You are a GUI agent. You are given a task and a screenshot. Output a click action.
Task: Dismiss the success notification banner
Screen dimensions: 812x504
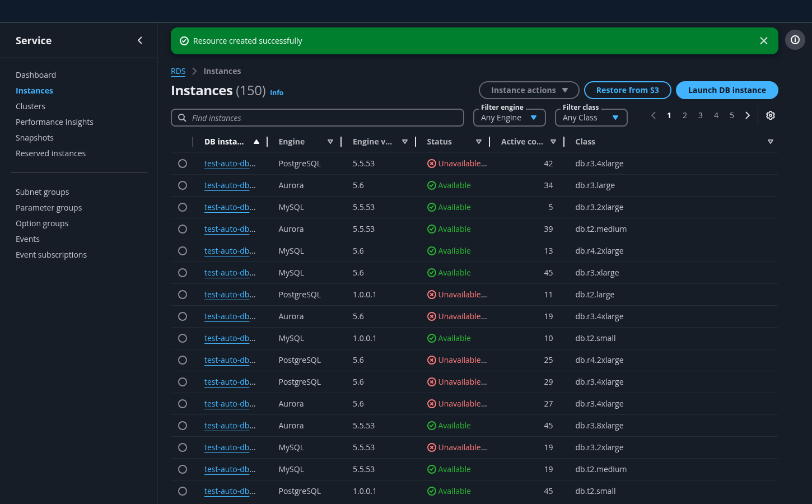point(763,41)
